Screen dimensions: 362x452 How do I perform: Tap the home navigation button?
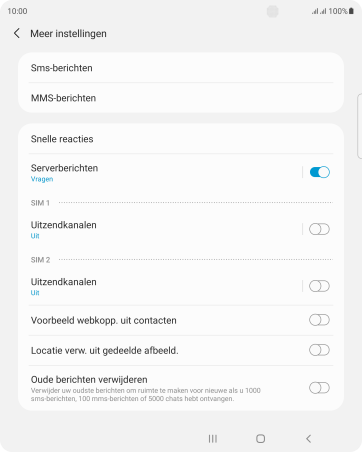coord(261,439)
